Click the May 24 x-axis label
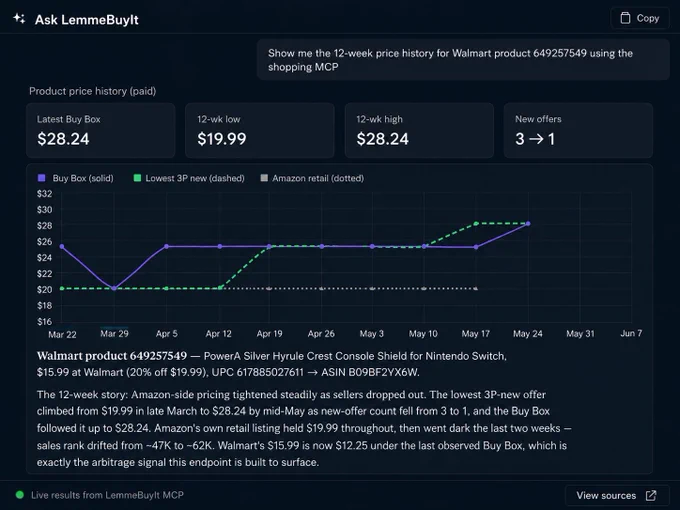This screenshot has width=680, height=510. [x=528, y=333]
